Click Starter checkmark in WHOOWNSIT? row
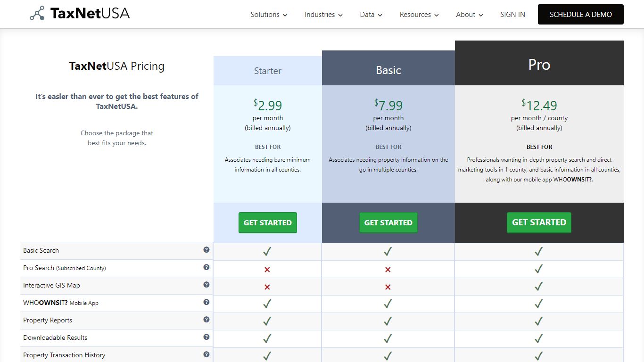 point(267,304)
